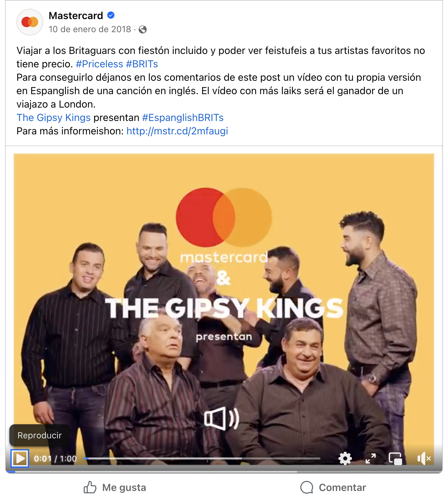Screen dimensions: 448x498
Task: Open picture-in-picture mini player icon
Action: [x=395, y=458]
